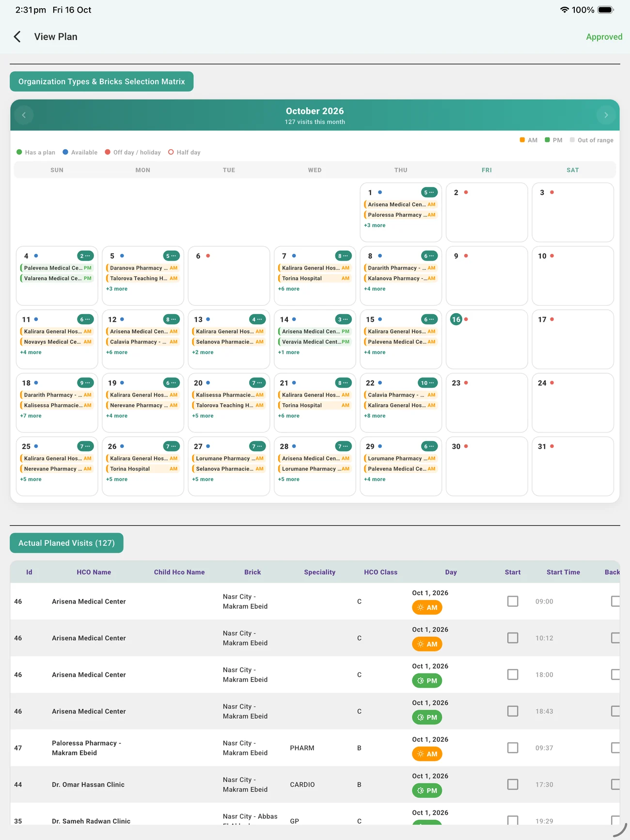Check Start box for the 10:12 Arisena visit
Screen dimensions: 630x840
[513, 638]
